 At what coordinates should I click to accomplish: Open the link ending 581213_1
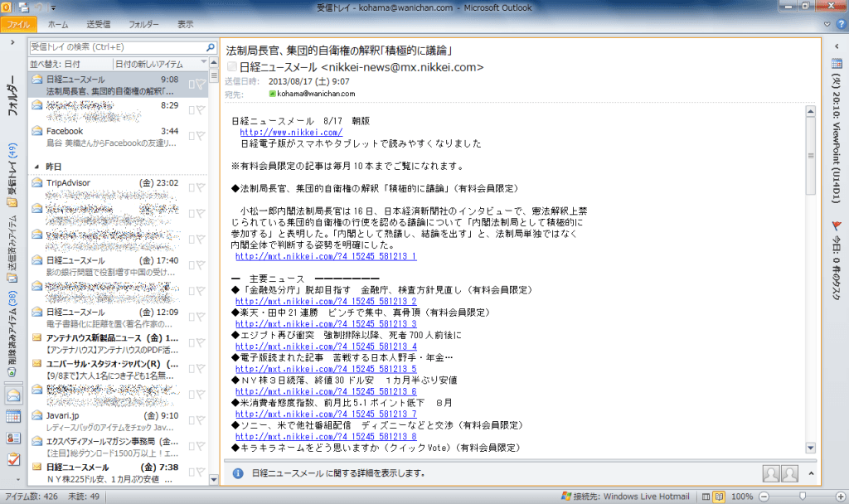326,256
